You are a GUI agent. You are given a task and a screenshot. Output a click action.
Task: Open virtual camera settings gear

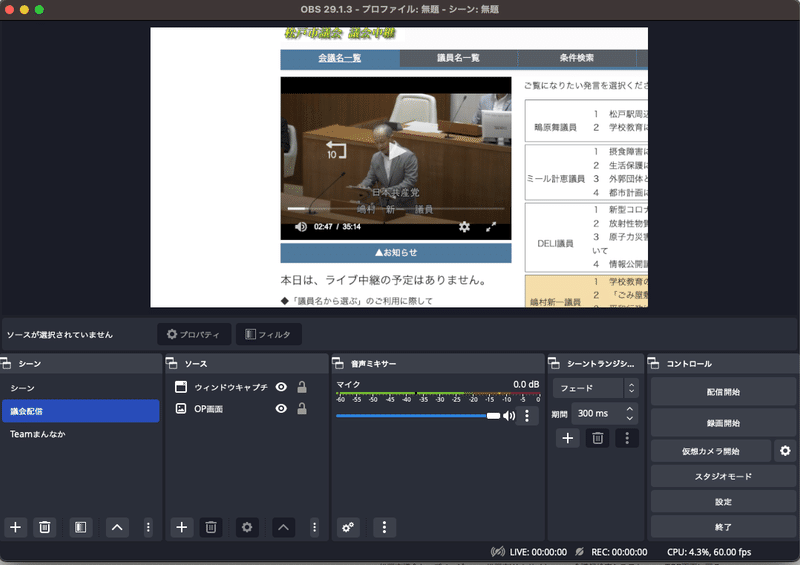(x=785, y=451)
